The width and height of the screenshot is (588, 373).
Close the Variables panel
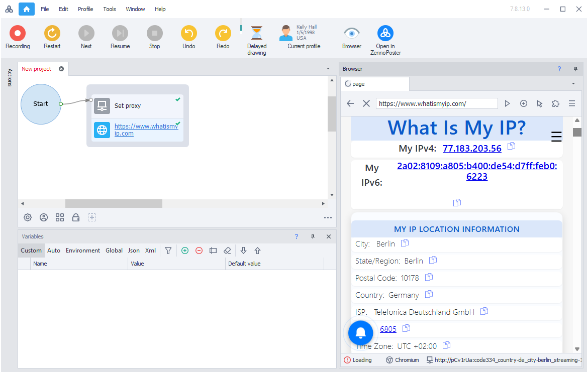pos(329,236)
